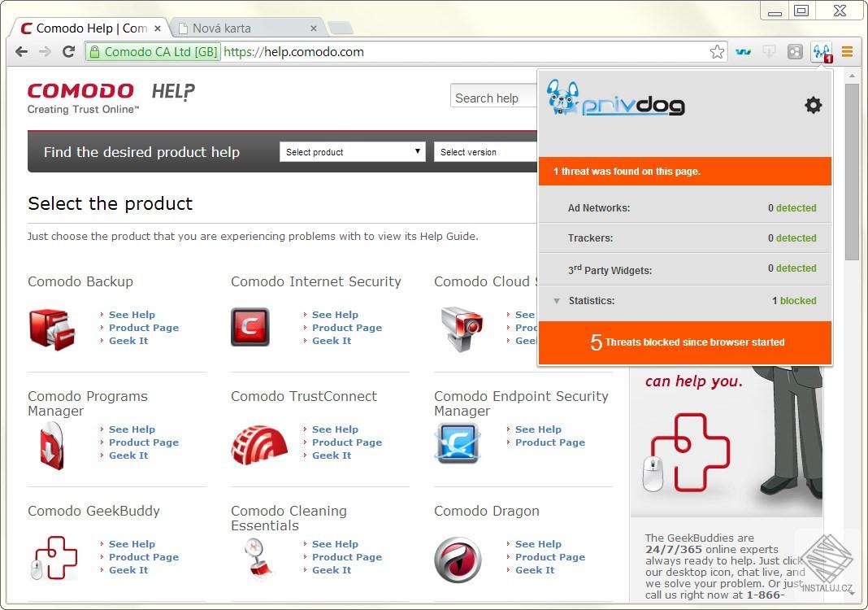Viewport: 868px width, 610px height.
Task: Go back with the browser arrow
Action: coord(21,52)
